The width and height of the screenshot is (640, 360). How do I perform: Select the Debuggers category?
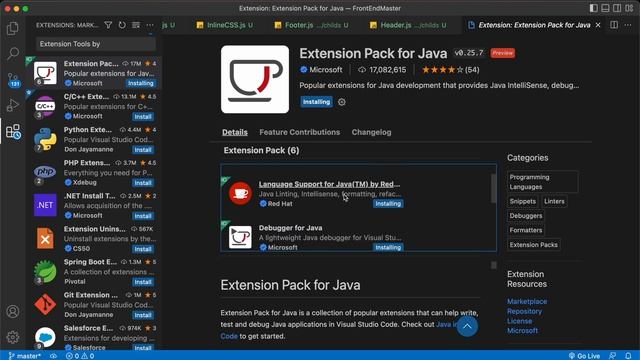coord(526,216)
